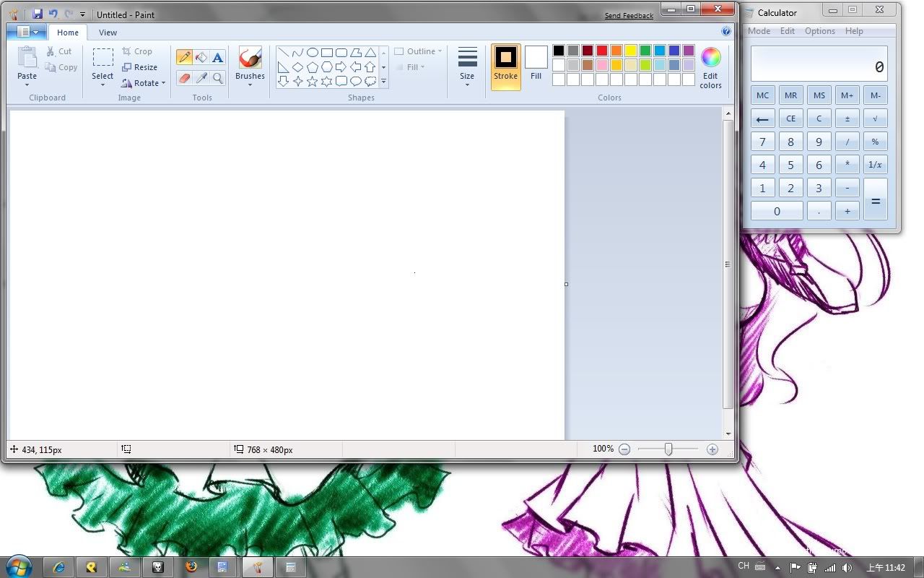The height and width of the screenshot is (578, 924).
Task: Pick the Fill with color bucket tool
Action: tap(201, 57)
